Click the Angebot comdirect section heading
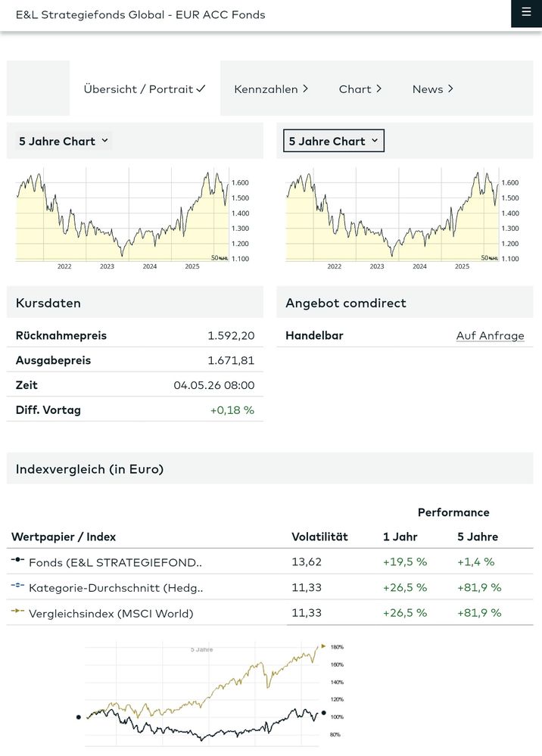Image resolution: width=542 pixels, height=756 pixels. (346, 303)
